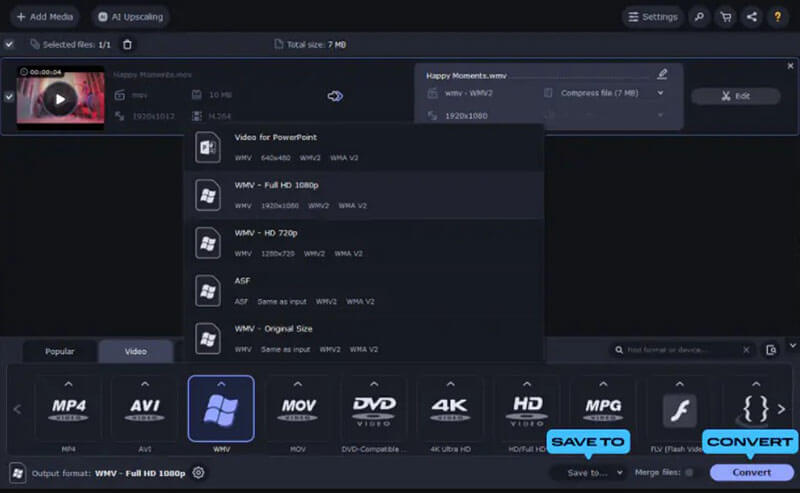This screenshot has height=493, width=800.
Task: Open AI Upscaling
Action: tap(131, 17)
